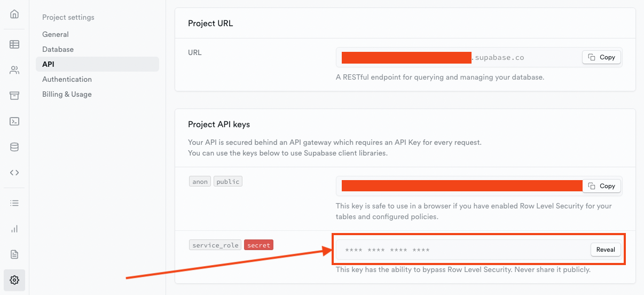Open the API code brackets icon
Image resolution: width=644 pixels, height=295 pixels.
14,173
